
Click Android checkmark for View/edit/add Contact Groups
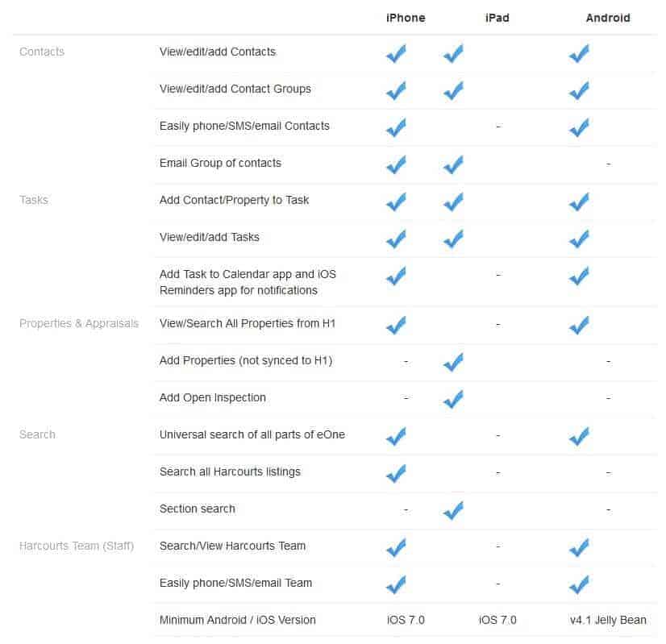pos(579,90)
